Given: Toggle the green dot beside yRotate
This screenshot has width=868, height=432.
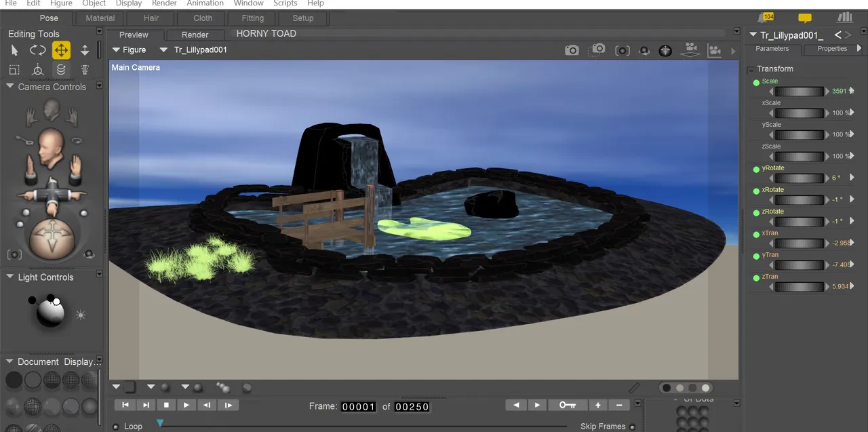Looking at the screenshot, I should (757, 170).
